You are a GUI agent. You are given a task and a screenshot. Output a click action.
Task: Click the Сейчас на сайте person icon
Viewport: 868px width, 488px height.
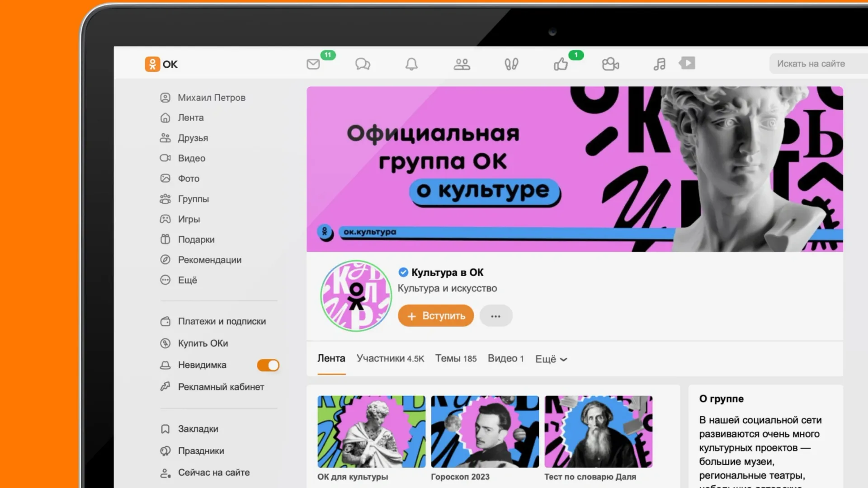point(165,473)
